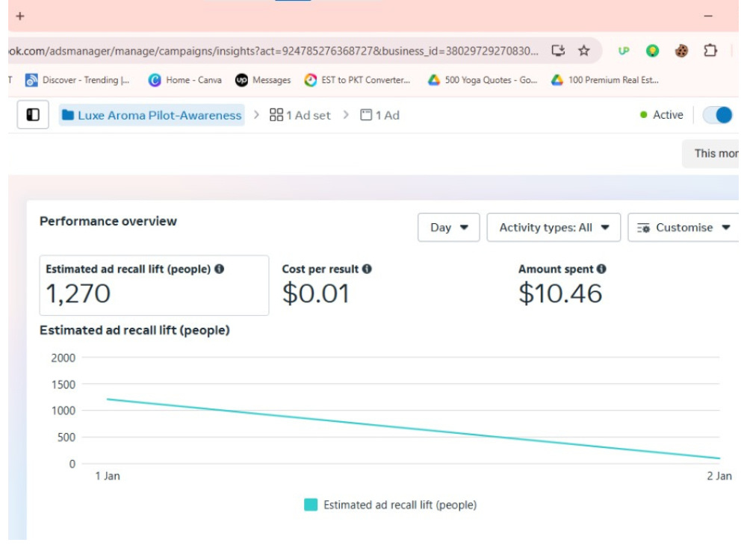Go to 1 Ad set breadcrumb
This screenshot has height=560, width=747.
(300, 115)
